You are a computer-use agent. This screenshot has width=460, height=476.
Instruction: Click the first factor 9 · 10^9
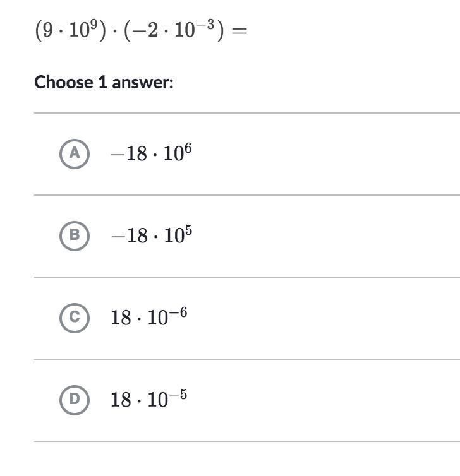point(71,30)
